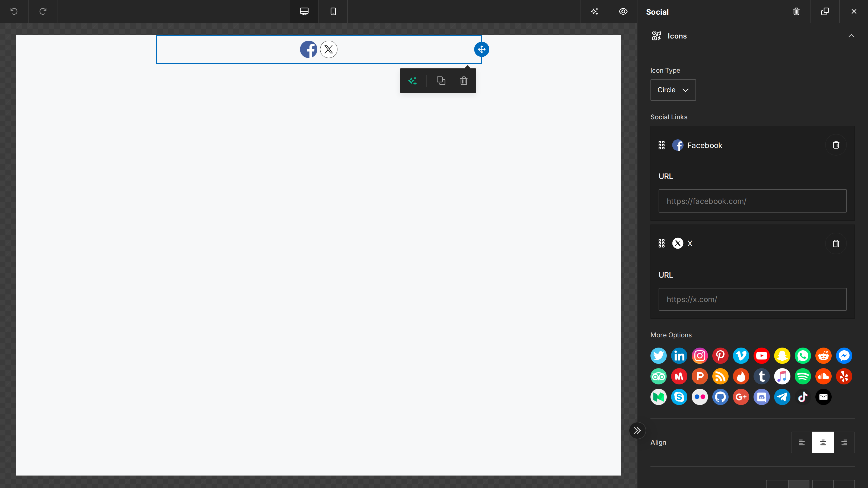Remove the X social link
Viewport: 868px width, 488px height.
coord(836,243)
